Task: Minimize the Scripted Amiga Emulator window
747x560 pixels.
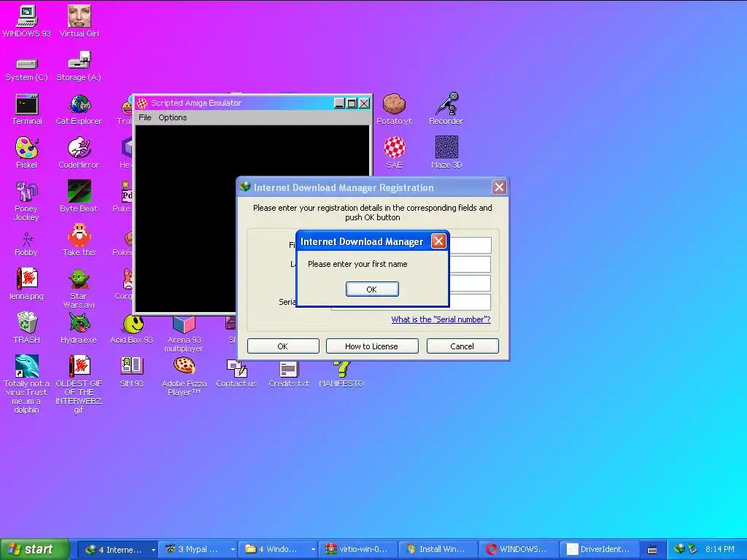Action: tap(339, 103)
